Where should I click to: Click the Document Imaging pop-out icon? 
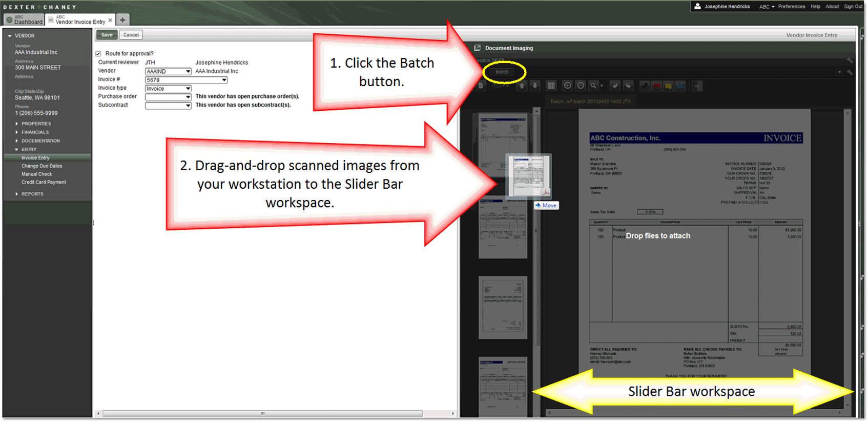tap(478, 48)
